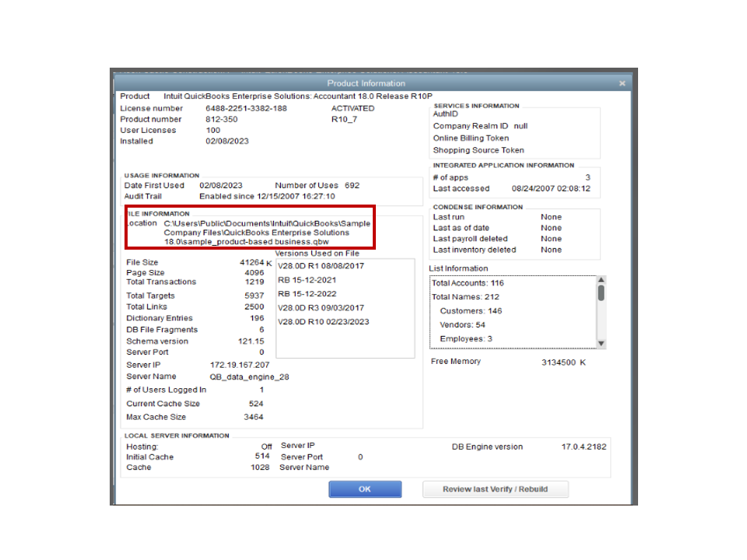Click Last inventory deleted None value

[551, 250]
